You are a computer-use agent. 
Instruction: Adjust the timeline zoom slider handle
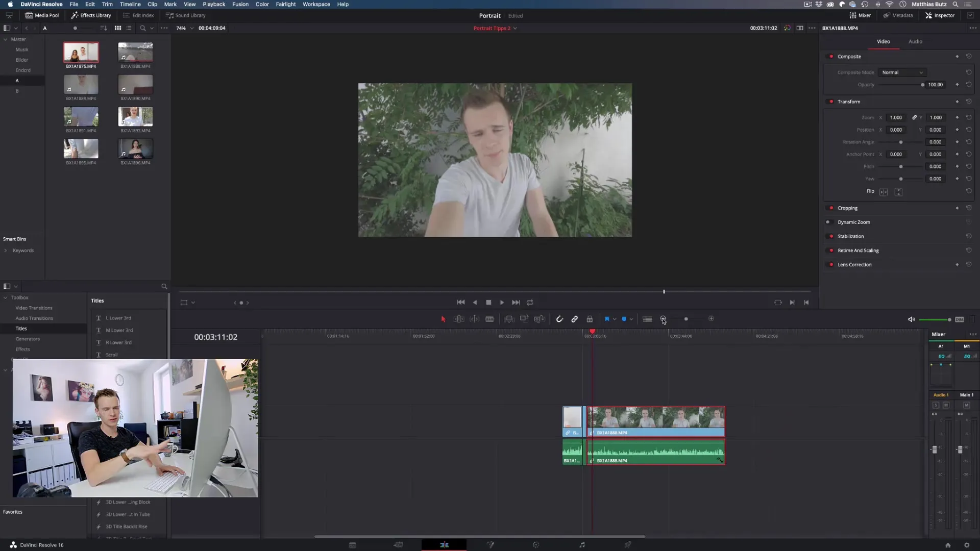tap(686, 319)
